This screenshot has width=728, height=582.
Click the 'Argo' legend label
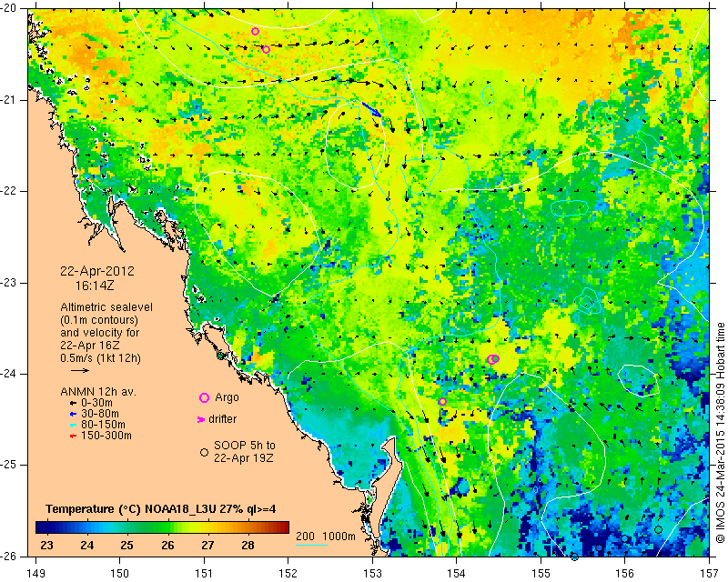[227, 397]
